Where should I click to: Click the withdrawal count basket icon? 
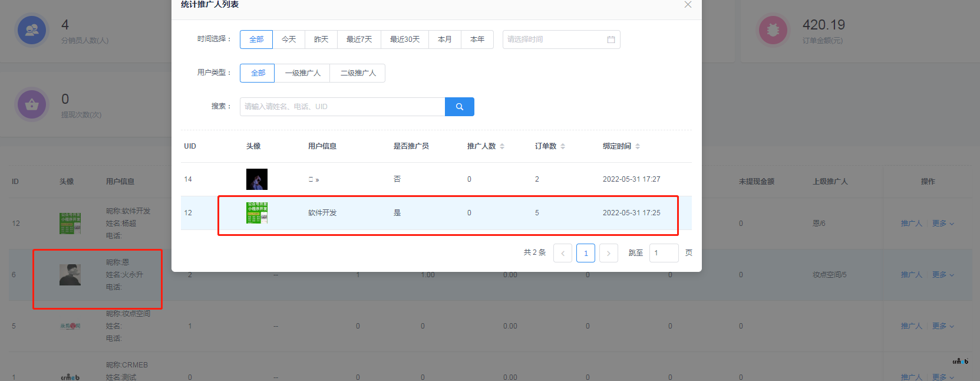click(32, 105)
